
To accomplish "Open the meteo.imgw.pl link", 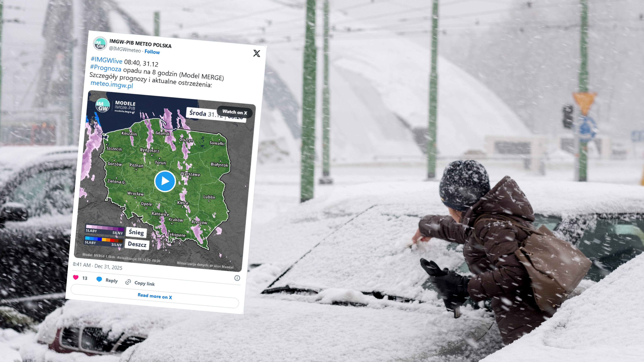I will [x=112, y=84].
